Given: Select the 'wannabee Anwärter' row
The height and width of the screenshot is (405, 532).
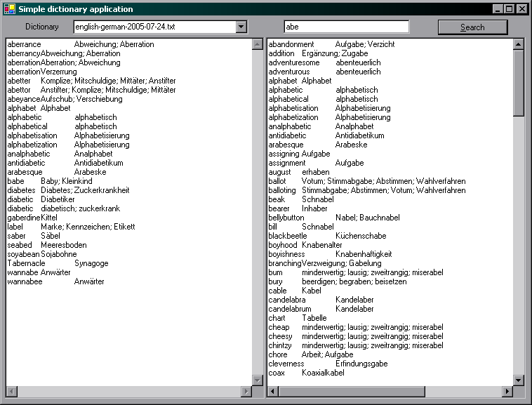Looking at the screenshot, I should click(x=56, y=282).
